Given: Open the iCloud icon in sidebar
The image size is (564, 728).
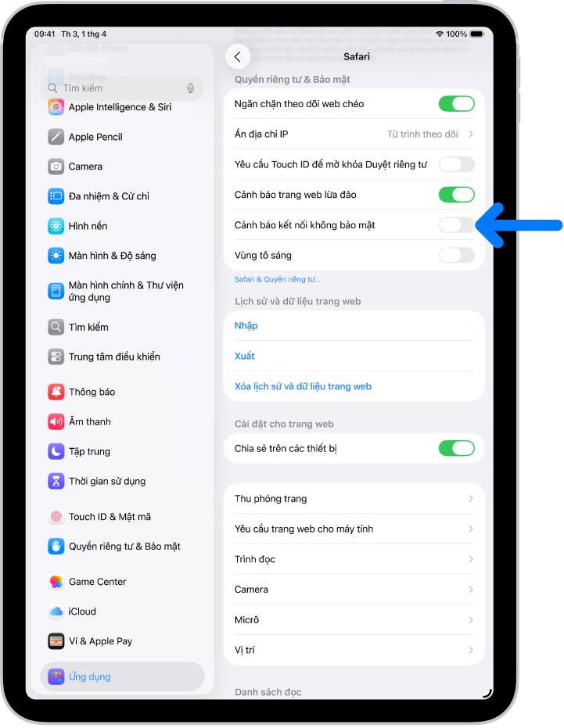Looking at the screenshot, I should (56, 611).
